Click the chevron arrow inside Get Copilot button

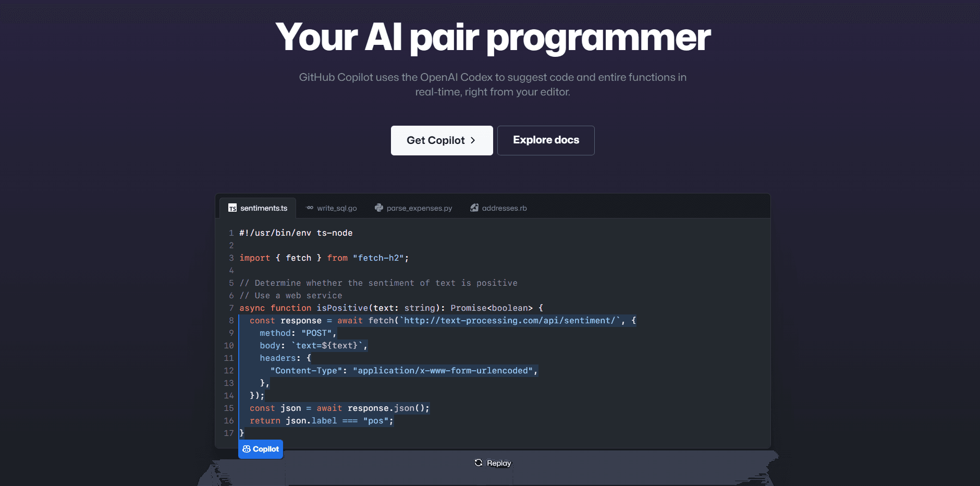click(473, 140)
